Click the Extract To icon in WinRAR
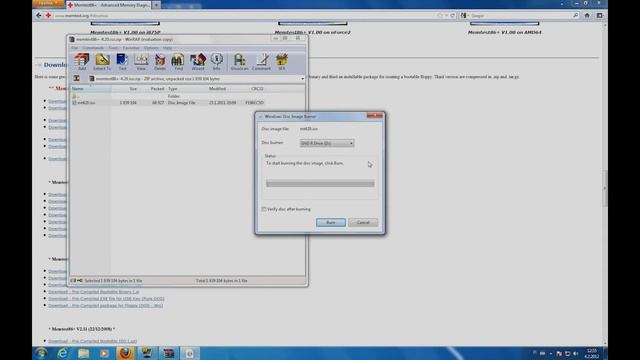This screenshot has width=640, height=360. tap(102, 62)
